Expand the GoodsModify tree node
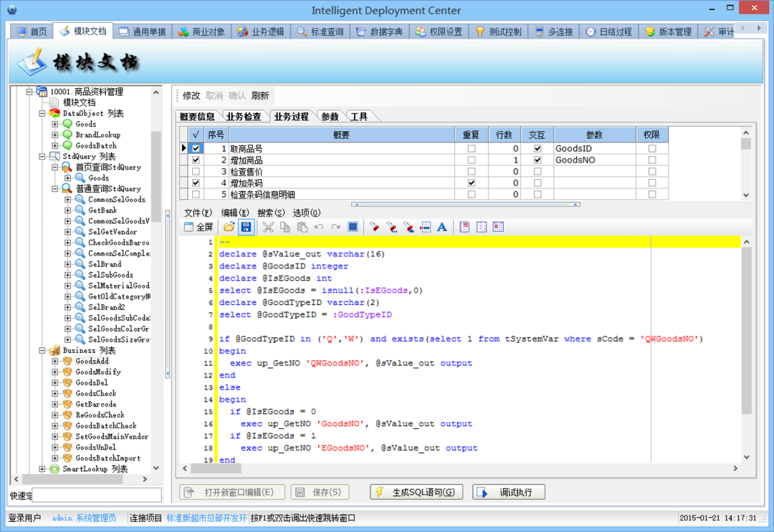The height and width of the screenshot is (532, 774). 54,372
